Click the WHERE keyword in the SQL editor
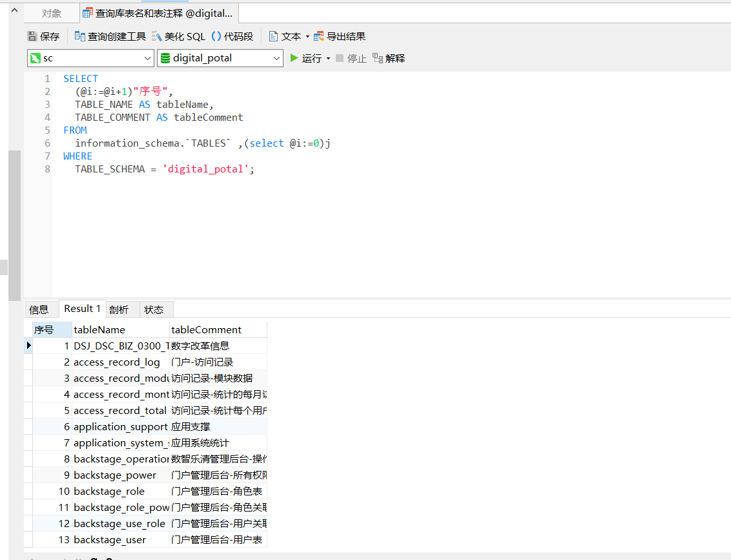This screenshot has width=731, height=560. (77, 156)
